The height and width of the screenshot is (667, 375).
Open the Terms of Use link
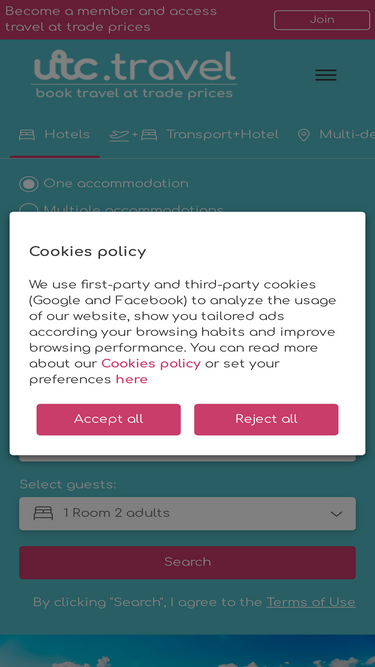tap(311, 602)
